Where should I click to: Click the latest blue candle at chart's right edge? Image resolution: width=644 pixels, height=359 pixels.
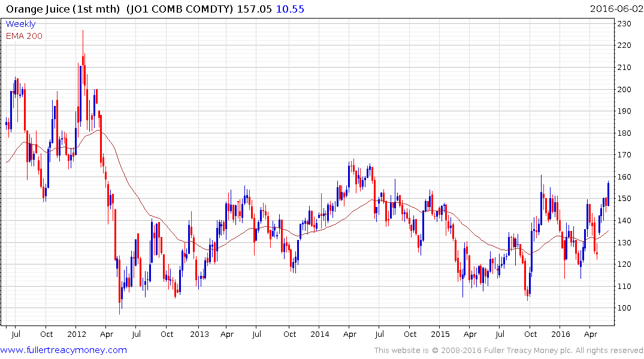pos(608,194)
